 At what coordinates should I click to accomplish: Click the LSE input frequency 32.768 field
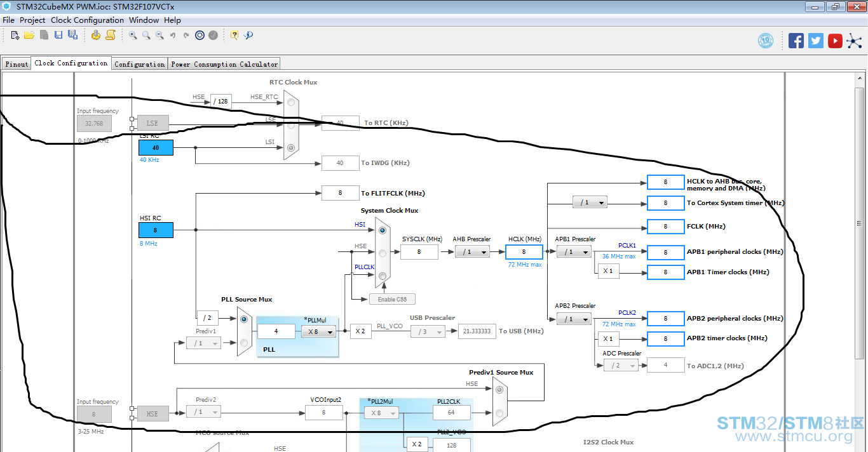point(94,124)
